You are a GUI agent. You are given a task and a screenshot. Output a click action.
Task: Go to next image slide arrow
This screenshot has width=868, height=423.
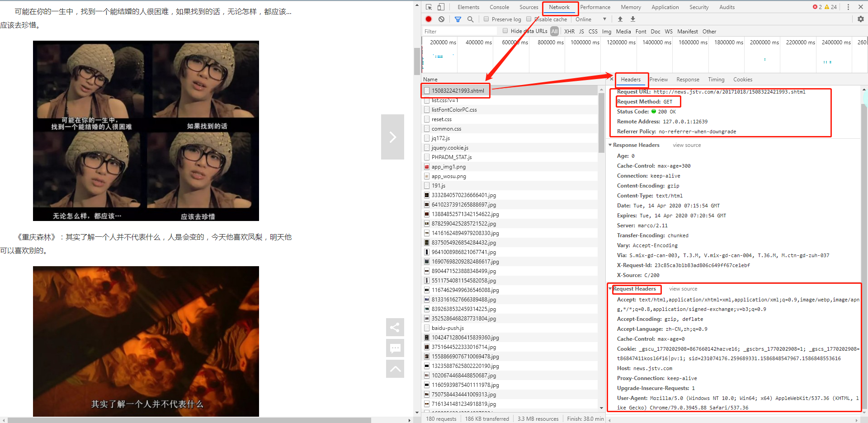(392, 137)
